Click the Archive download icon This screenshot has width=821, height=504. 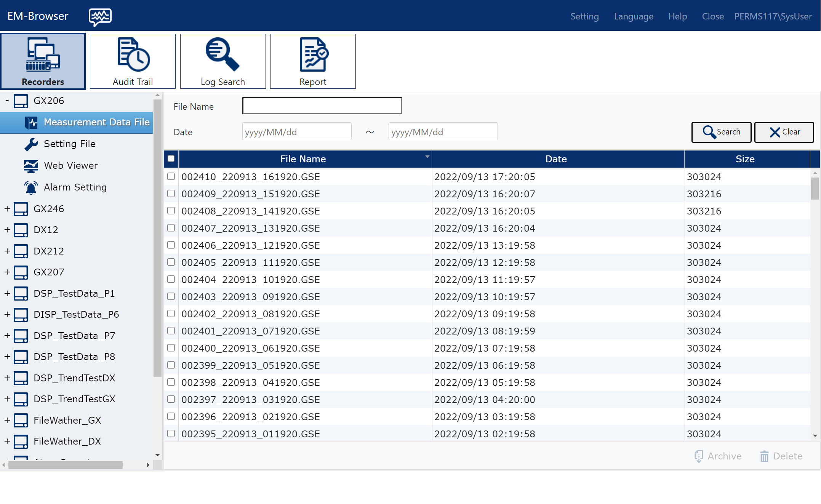pos(699,456)
